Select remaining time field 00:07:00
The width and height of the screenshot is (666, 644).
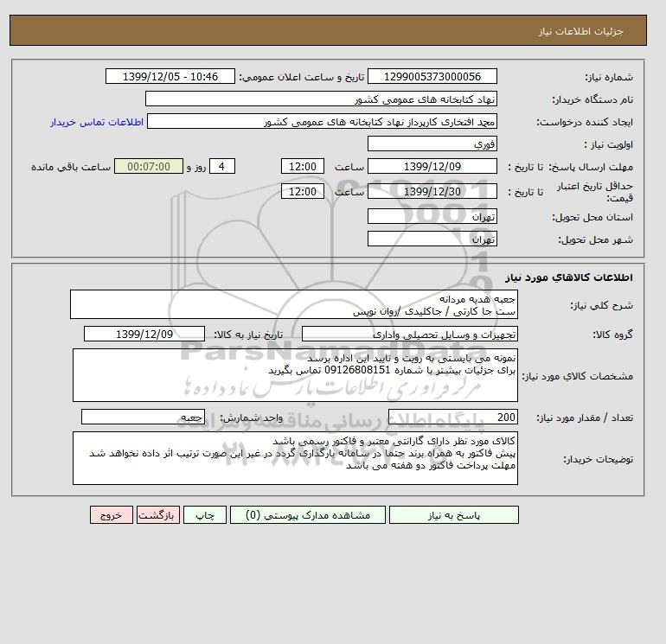click(x=149, y=167)
